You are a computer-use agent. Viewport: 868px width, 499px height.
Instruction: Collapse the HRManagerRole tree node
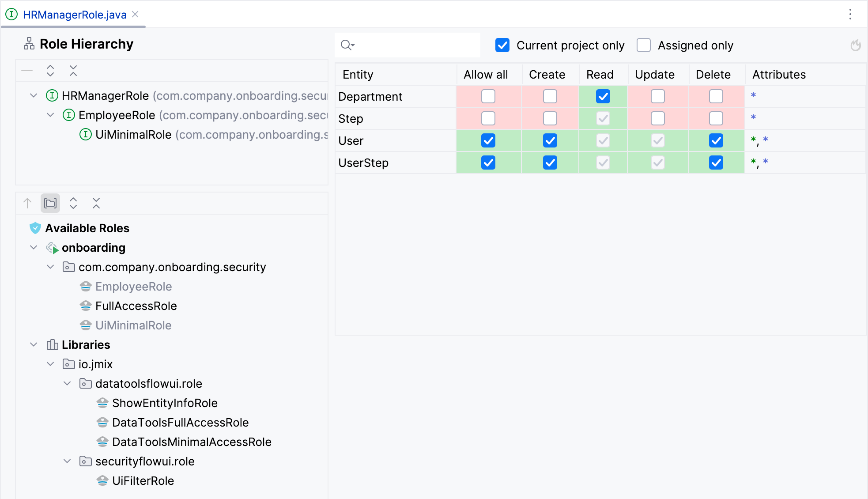34,95
